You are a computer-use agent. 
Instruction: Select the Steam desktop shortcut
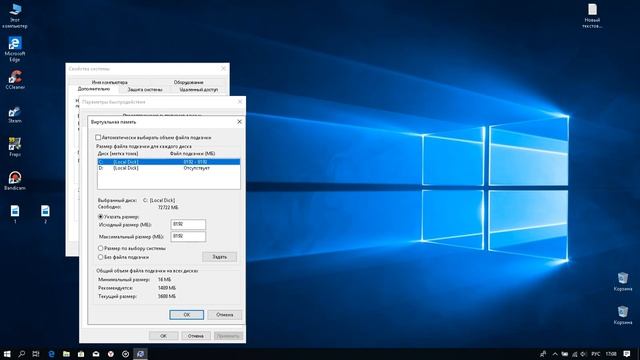point(15,114)
